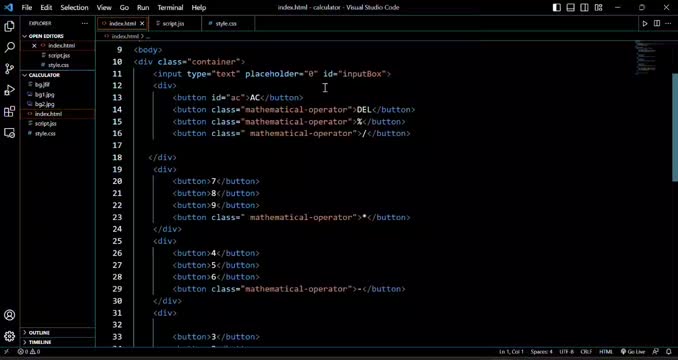Select script.jss in Open Editors
This screenshot has height=360, width=678.
point(59,55)
